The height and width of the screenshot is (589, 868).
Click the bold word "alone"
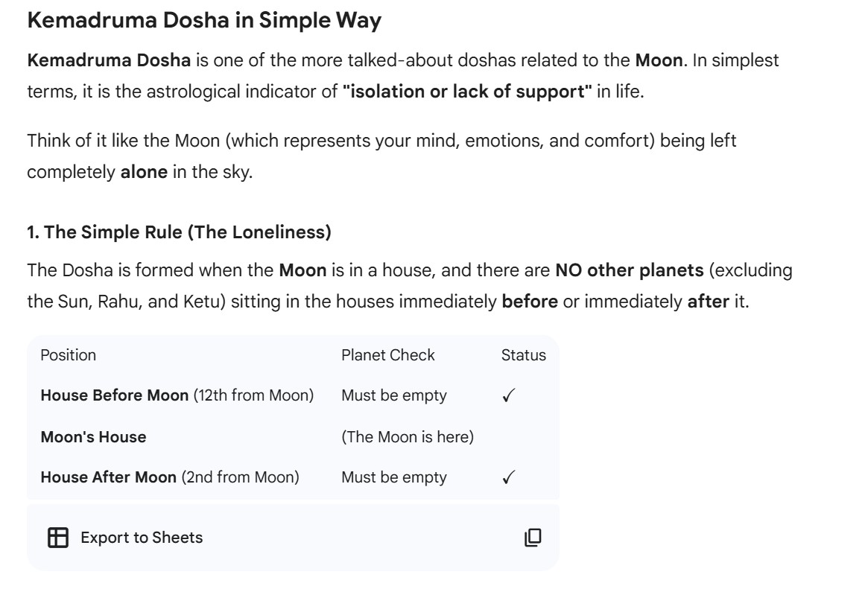click(144, 171)
